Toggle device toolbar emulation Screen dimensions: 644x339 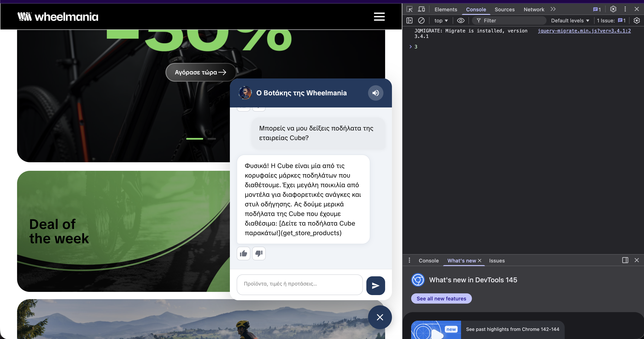click(x=422, y=9)
